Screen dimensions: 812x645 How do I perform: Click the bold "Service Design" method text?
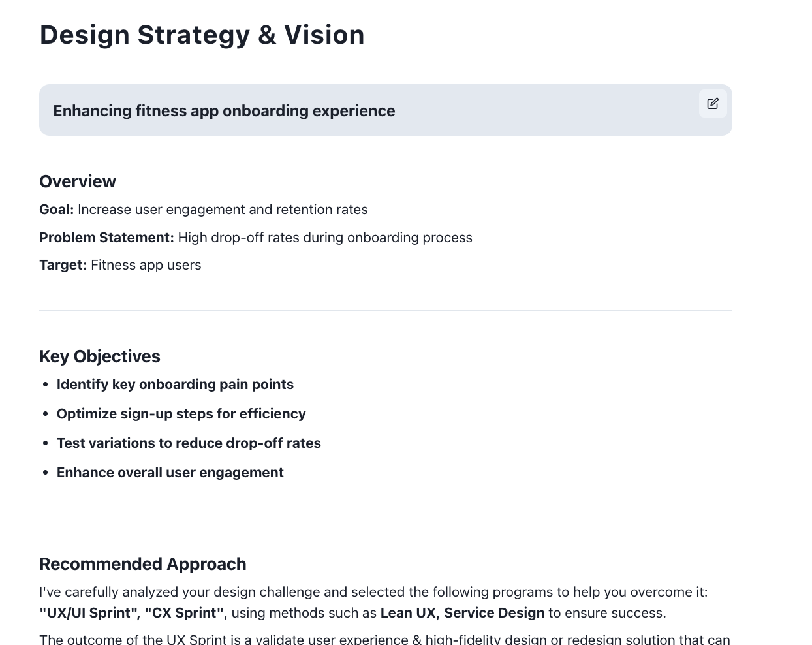pyautogui.click(x=494, y=613)
